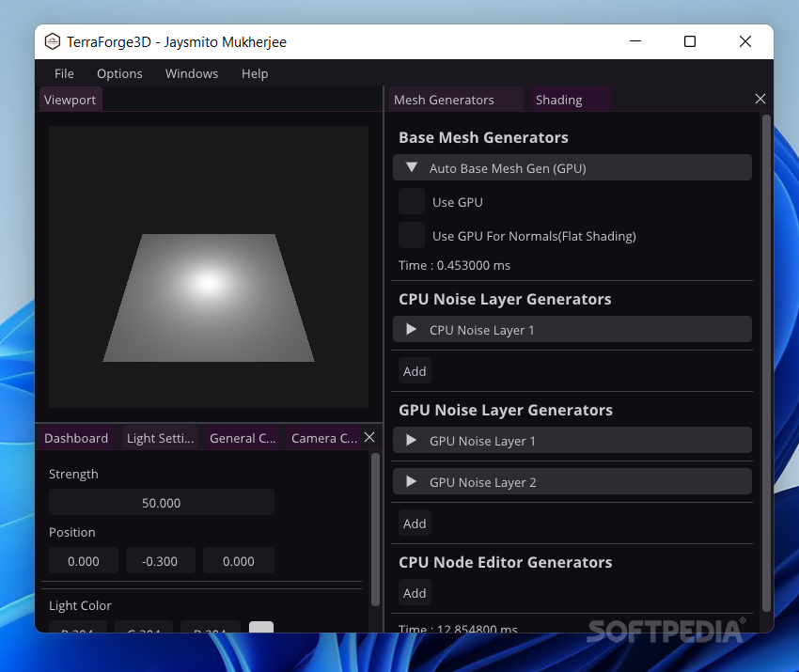
Task: Open the File menu
Action: point(64,73)
